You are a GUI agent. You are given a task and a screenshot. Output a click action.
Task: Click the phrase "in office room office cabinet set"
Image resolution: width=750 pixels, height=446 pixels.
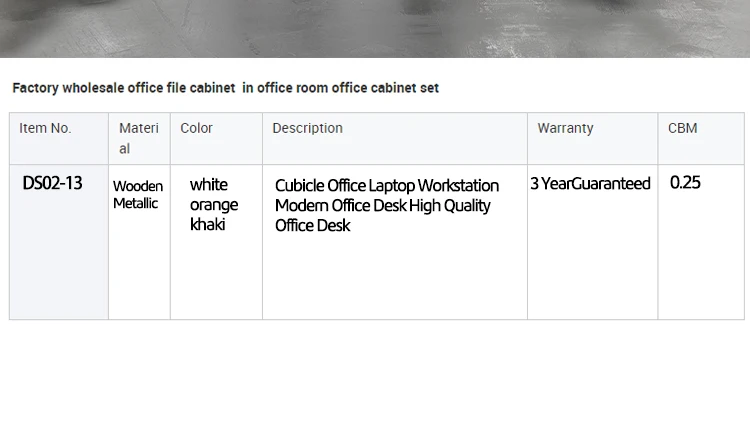340,88
